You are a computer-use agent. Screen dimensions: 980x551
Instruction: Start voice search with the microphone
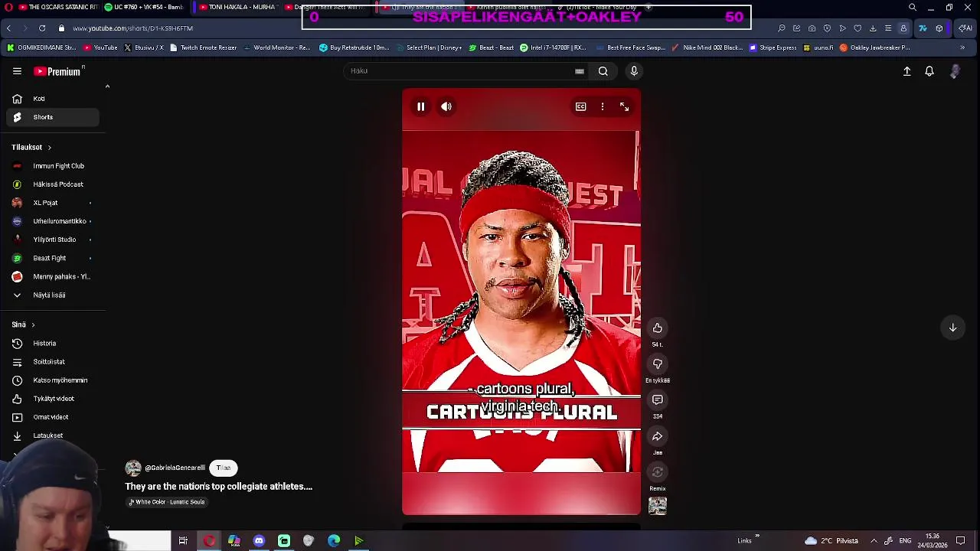[634, 71]
